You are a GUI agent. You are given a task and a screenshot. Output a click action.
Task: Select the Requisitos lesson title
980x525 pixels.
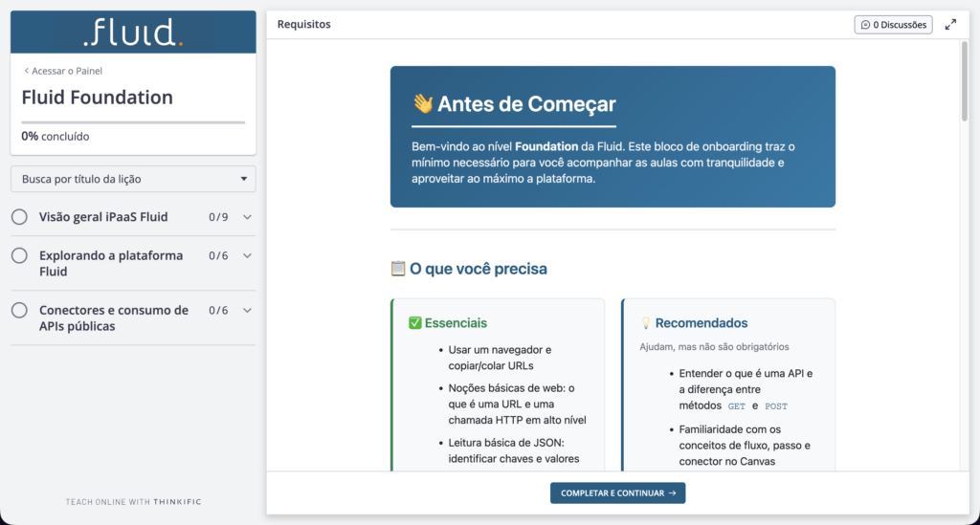pos(304,25)
